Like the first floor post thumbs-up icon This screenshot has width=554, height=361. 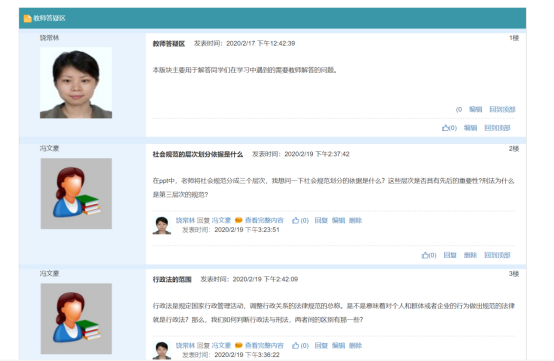click(445, 128)
